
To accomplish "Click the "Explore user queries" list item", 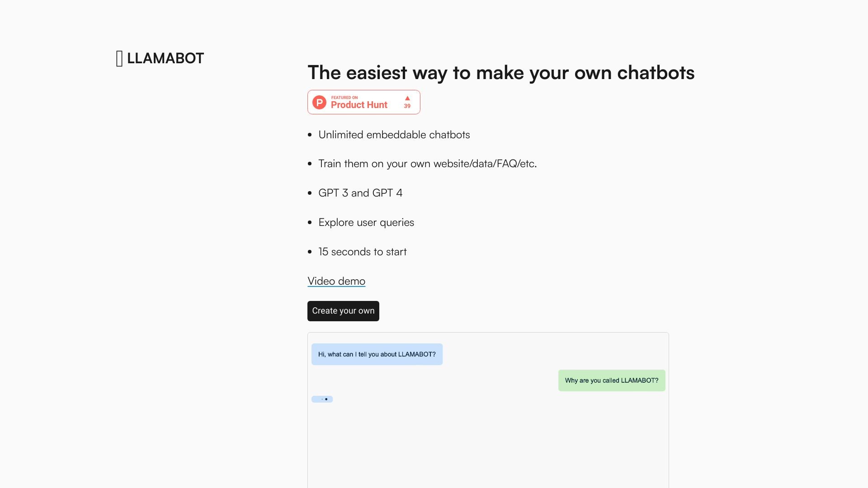I will (x=366, y=222).
